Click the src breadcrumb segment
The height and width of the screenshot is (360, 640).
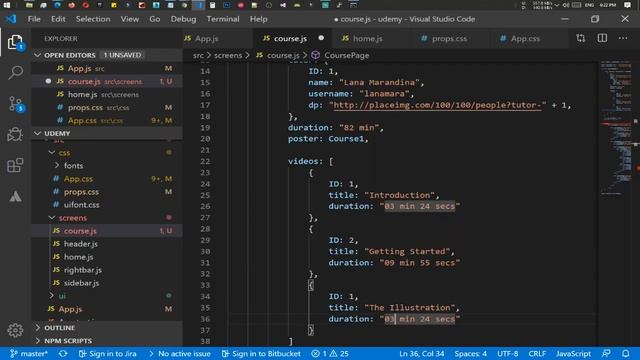coord(198,55)
